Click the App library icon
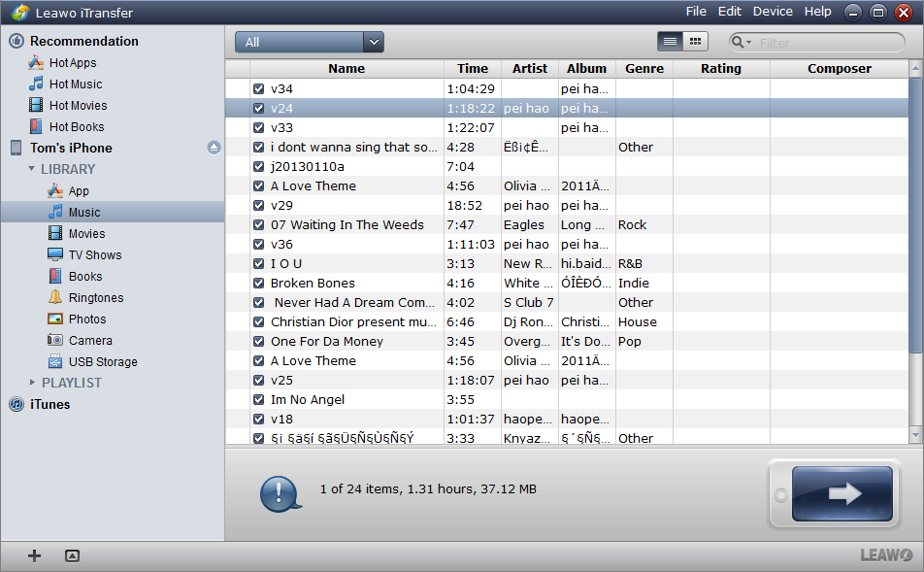Image resolution: width=924 pixels, height=572 pixels. [x=55, y=190]
